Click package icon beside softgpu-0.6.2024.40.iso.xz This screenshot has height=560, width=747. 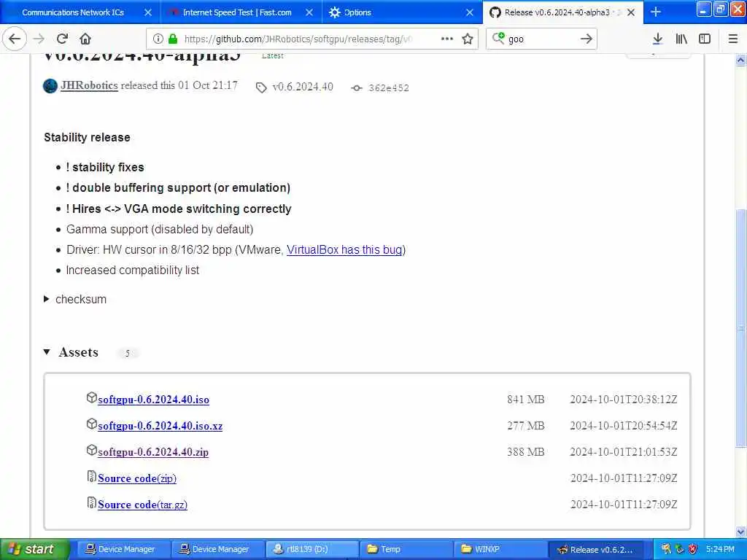[x=91, y=424]
